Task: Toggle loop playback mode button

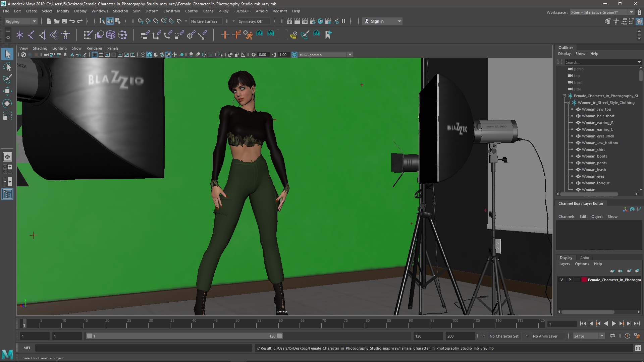Action: point(612,336)
